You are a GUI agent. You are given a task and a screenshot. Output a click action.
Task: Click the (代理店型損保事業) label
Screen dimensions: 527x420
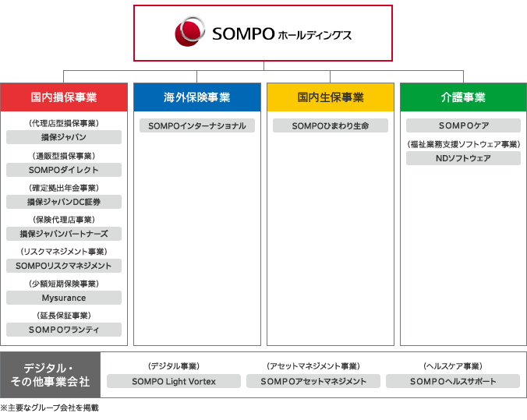[64, 123]
